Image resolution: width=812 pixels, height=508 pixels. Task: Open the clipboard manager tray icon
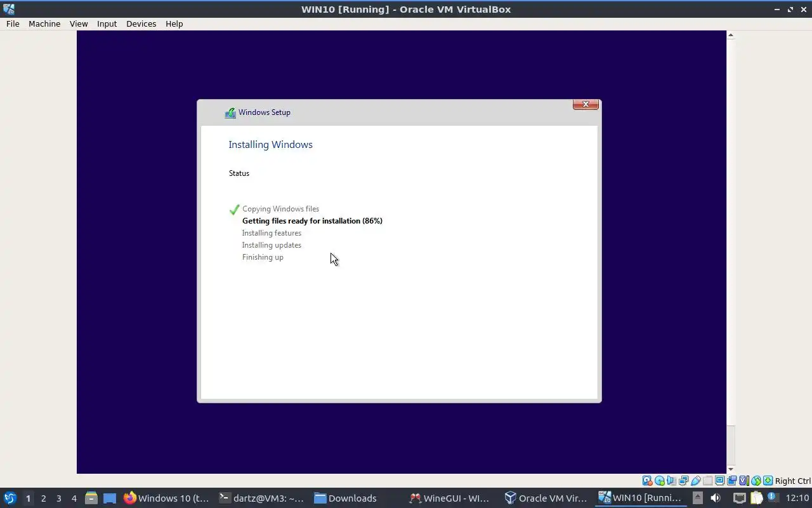point(757,498)
